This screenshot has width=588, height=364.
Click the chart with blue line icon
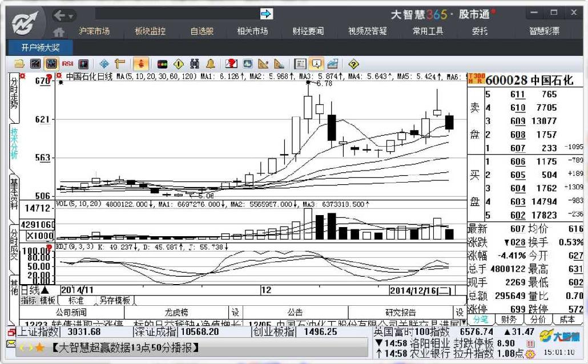pyautogui.click(x=333, y=64)
